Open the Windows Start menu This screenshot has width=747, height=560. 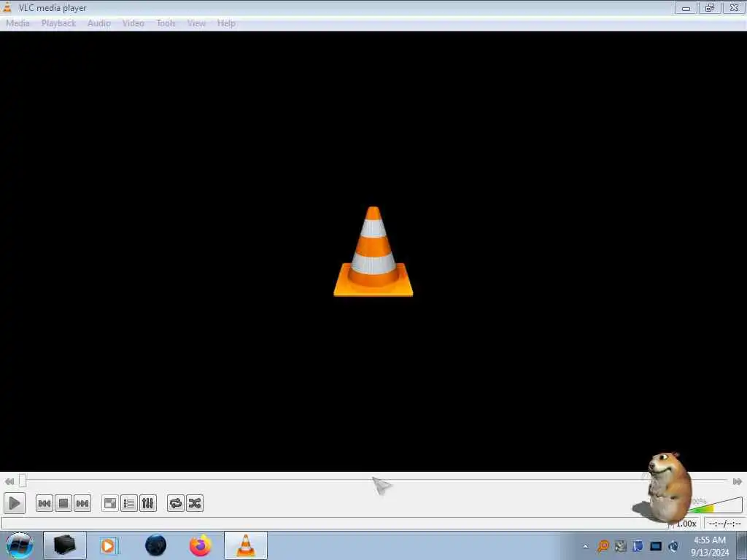click(19, 545)
